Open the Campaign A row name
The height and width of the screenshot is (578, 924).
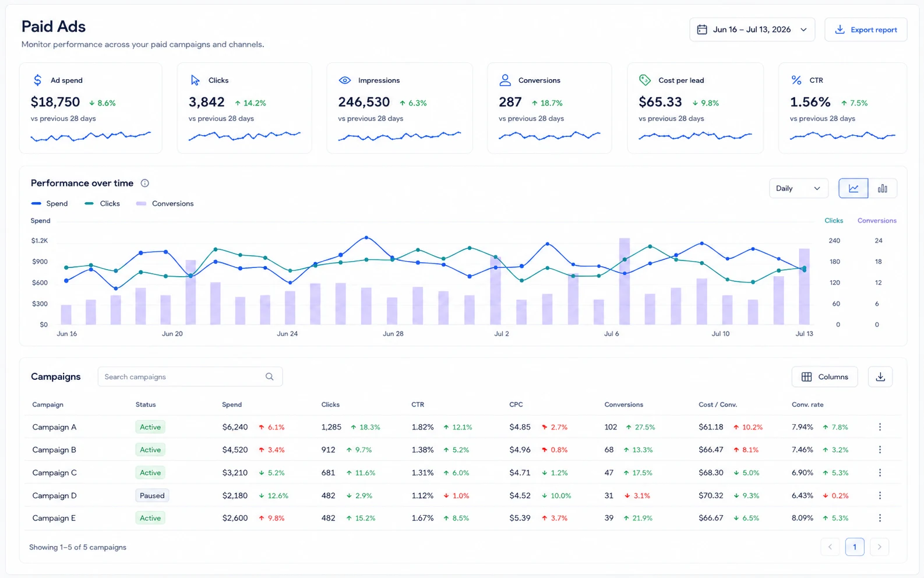click(54, 427)
